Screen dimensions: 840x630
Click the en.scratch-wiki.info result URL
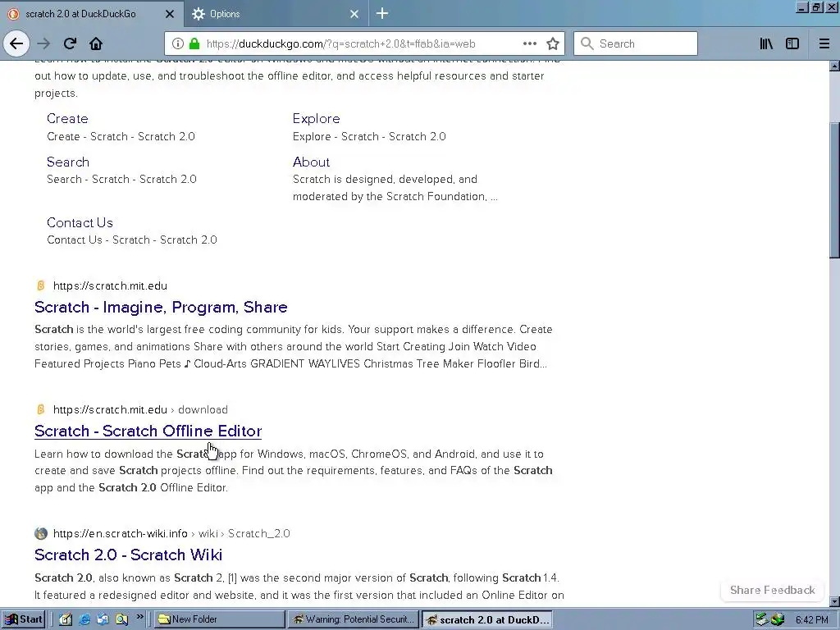[x=171, y=533]
